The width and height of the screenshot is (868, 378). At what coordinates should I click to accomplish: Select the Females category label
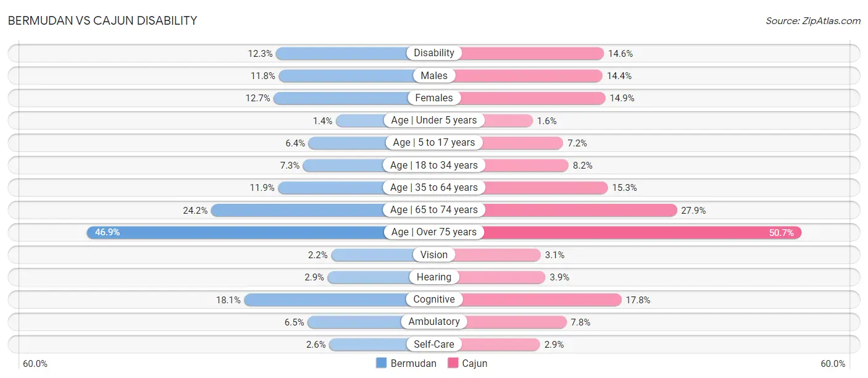[434, 98]
